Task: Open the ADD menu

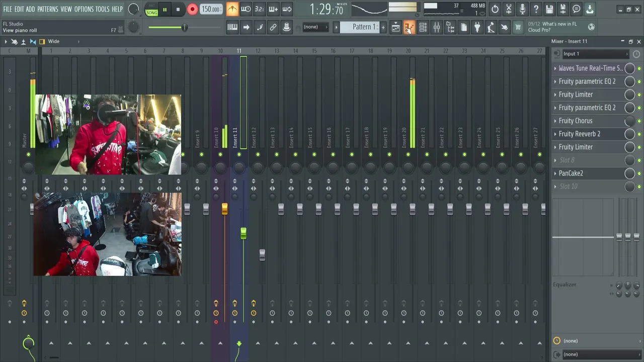Action: point(31,9)
